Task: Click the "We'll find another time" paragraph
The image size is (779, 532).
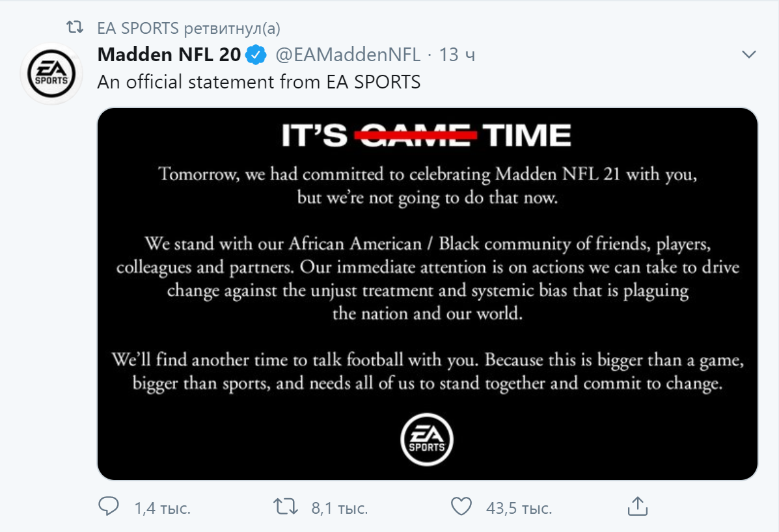Action: 427,371
